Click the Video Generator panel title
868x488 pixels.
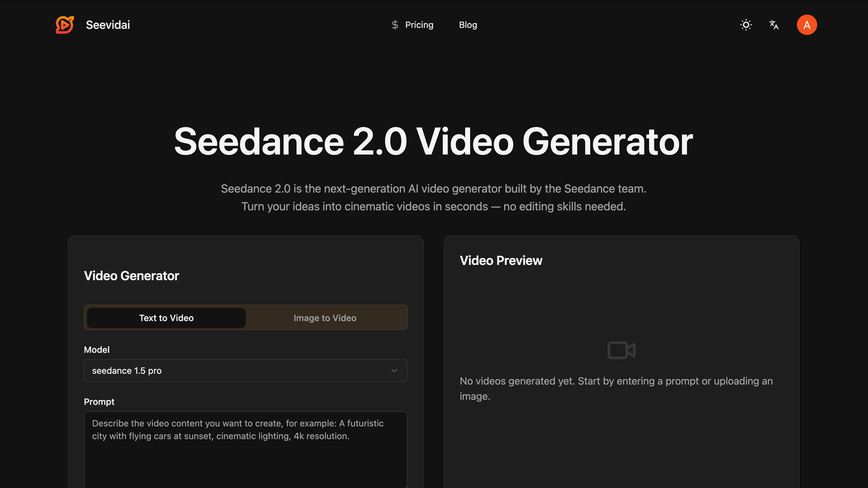point(132,276)
